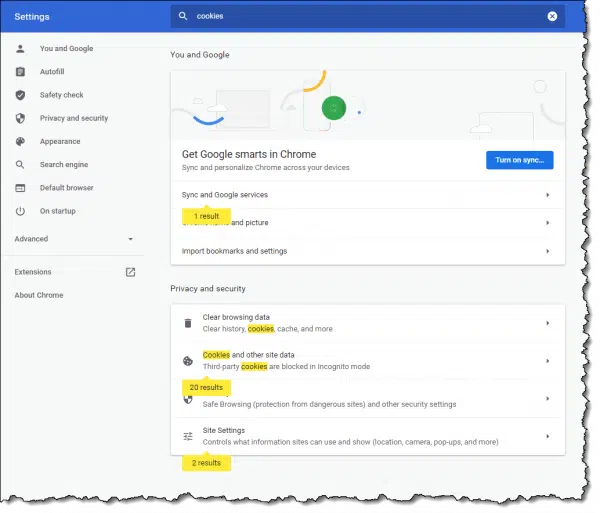Click the Get Google smarts in Chrome heading

click(249, 154)
